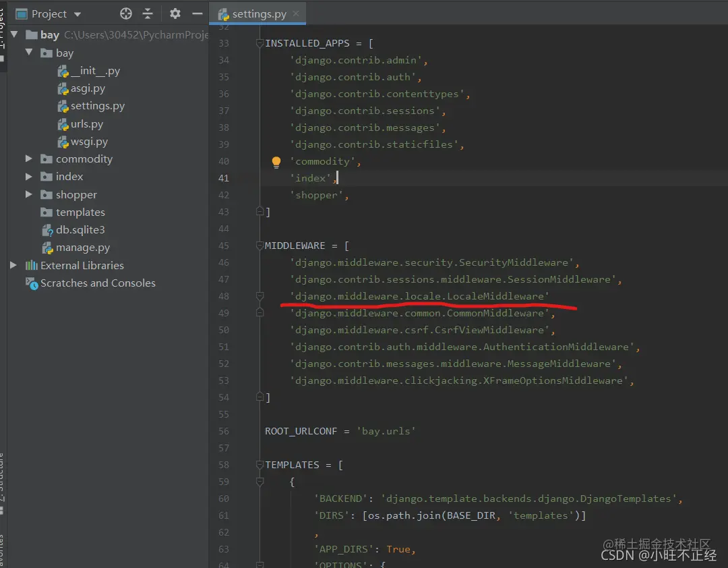Click the index folder icon
Image resolution: width=728 pixels, height=568 pixels.
[47, 177]
